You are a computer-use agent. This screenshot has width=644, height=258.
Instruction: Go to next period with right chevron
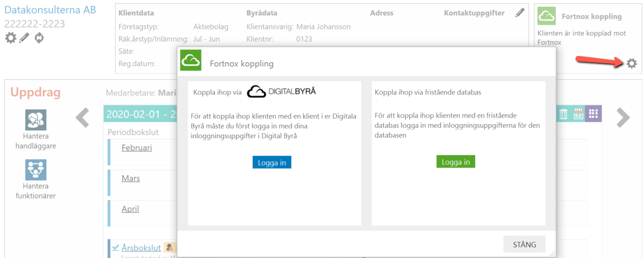pos(623,118)
